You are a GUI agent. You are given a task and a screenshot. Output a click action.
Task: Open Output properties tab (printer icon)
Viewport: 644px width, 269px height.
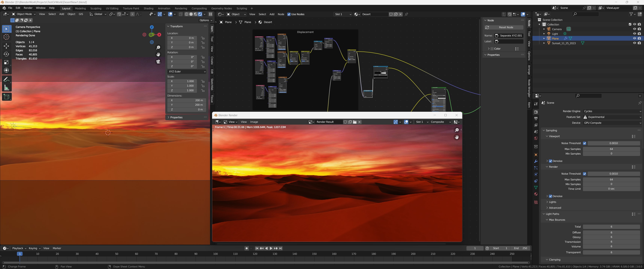536,118
